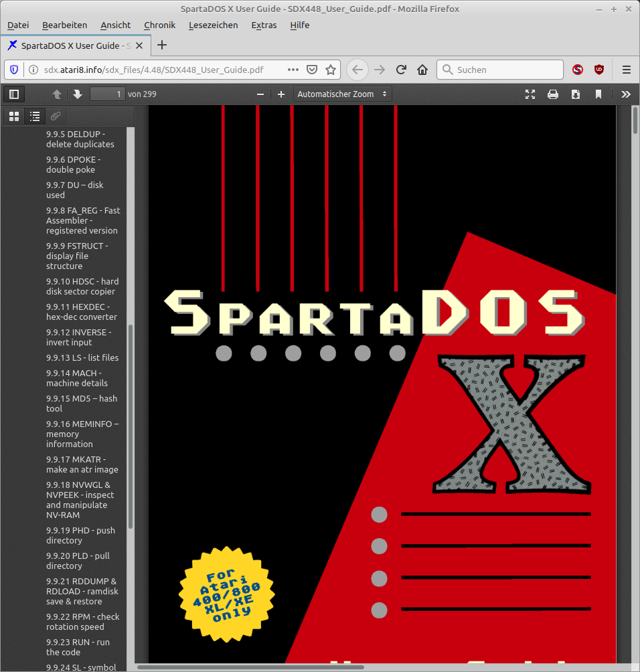Open 9.9.14 MACH machine details entry

[x=77, y=378]
